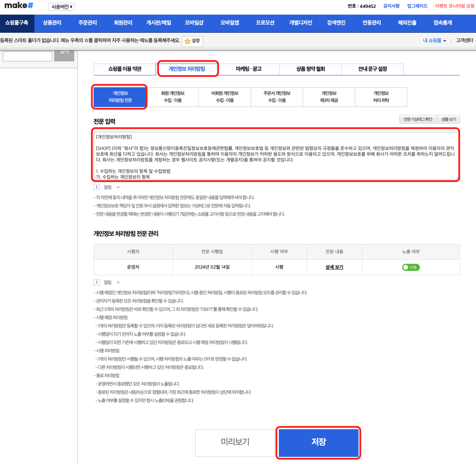This screenshot has width=476, height=464.
Task: Select the 회원 개인정보 수집·이용 sub-tab
Action: tap(173, 97)
